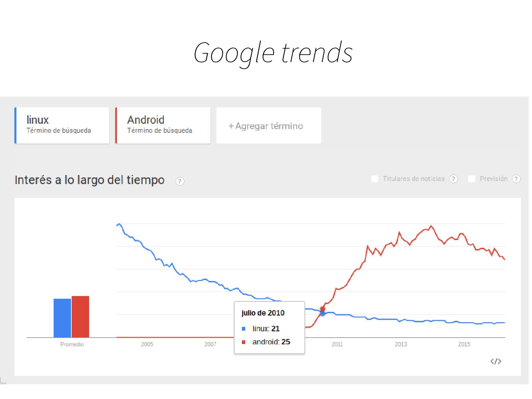This screenshot has width=532, height=399.
Task: Click the red Android average bar
Action: pyautogui.click(x=80, y=317)
